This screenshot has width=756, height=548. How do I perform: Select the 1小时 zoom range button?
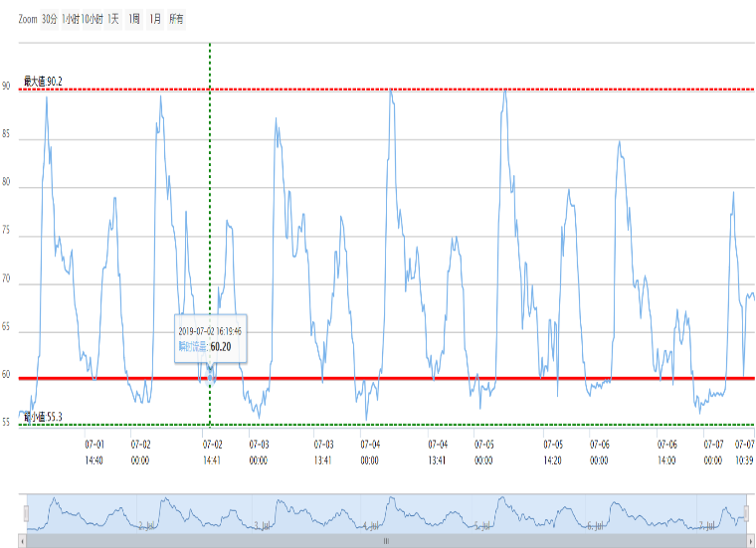pos(71,19)
